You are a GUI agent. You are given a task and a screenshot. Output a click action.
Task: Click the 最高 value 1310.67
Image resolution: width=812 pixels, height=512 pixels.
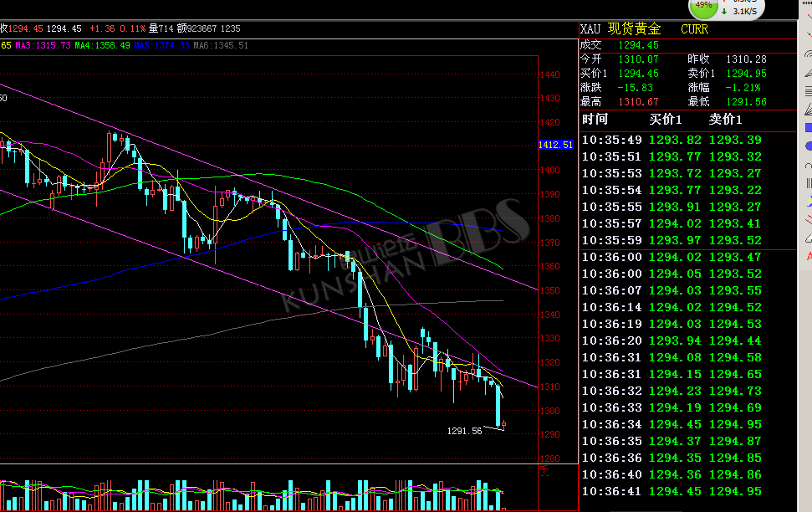click(639, 101)
